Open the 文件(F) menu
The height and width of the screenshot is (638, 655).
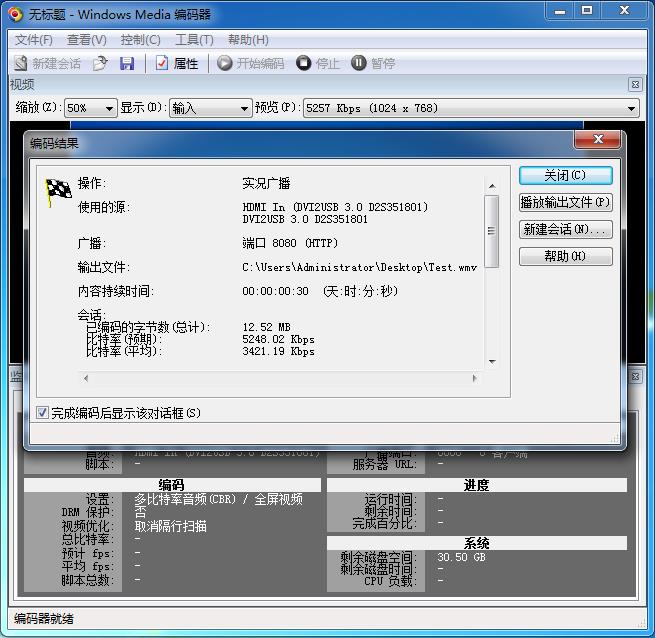pyautogui.click(x=33, y=40)
